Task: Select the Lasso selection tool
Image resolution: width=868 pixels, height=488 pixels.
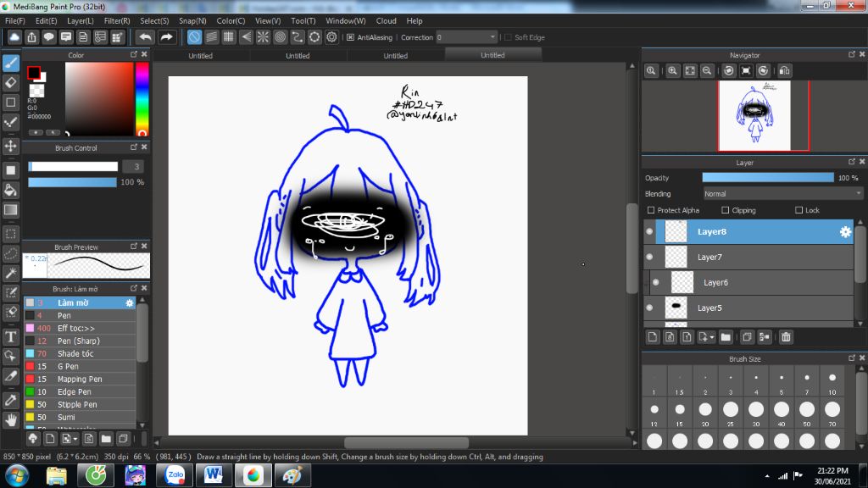Action: 10,253
